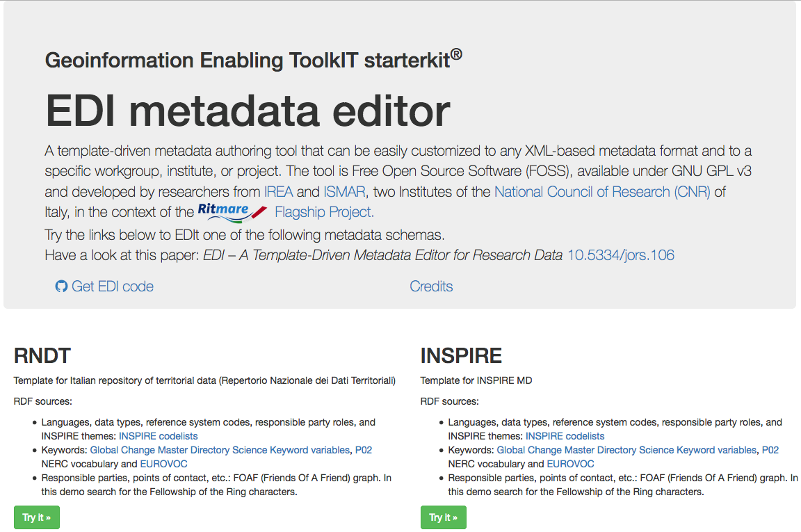Open EUROVOC link in INSPIRE section
Screen dimensions: 801x532
coord(571,464)
